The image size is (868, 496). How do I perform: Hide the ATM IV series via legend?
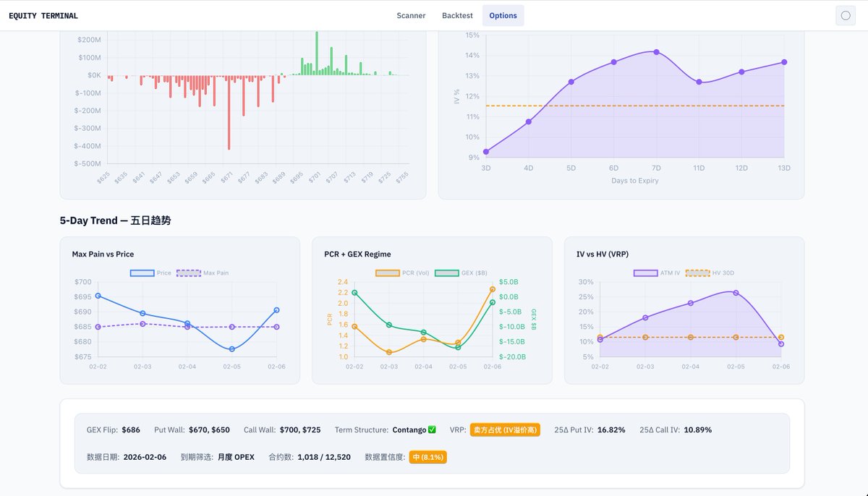click(x=657, y=273)
